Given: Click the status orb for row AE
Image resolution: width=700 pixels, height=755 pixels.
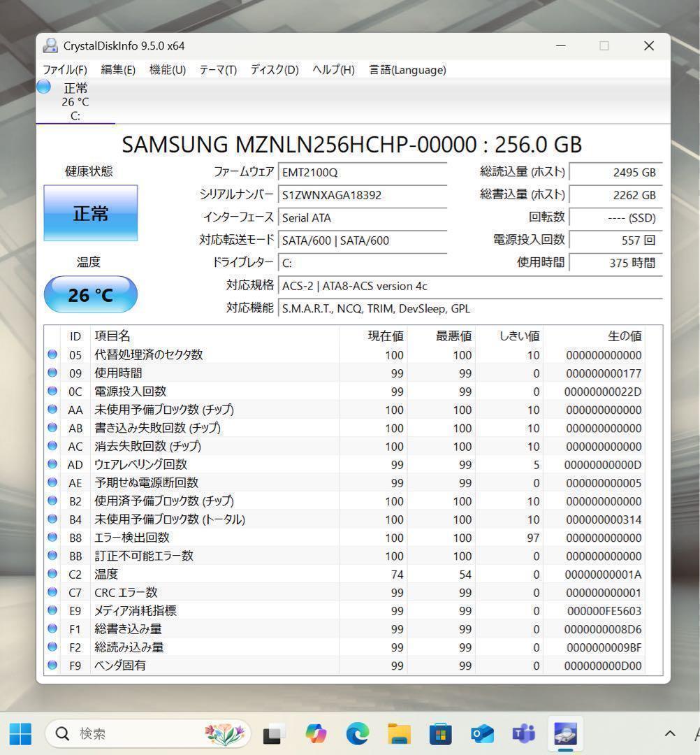Looking at the screenshot, I should 52,482.
